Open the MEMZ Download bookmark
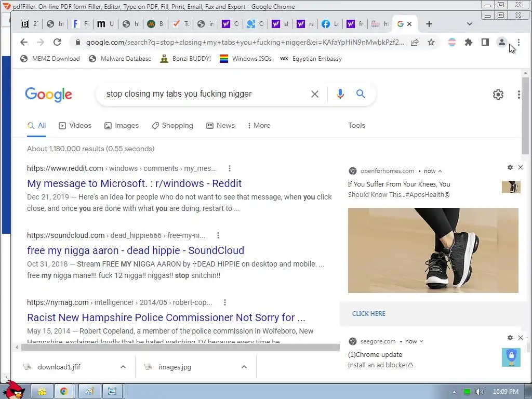Screen dimensions: 532x399 click(x=50, y=59)
